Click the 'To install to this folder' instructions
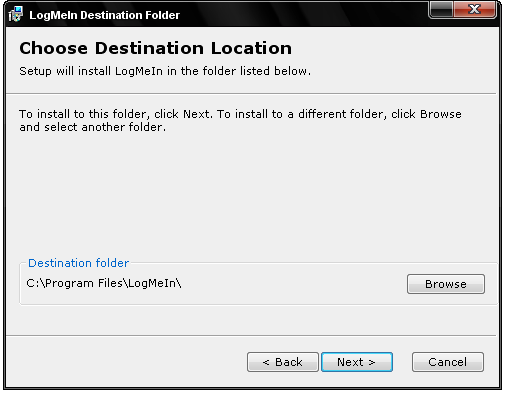The height and width of the screenshot is (393, 508). [x=240, y=120]
